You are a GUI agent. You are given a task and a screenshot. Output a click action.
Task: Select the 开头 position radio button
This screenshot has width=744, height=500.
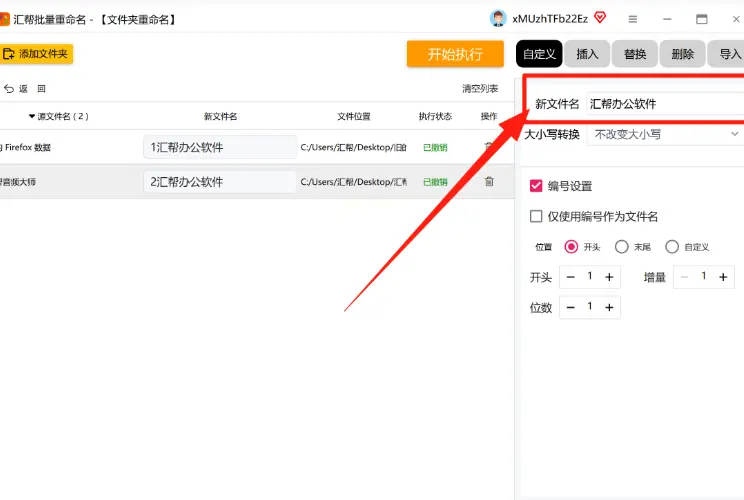pyautogui.click(x=571, y=247)
